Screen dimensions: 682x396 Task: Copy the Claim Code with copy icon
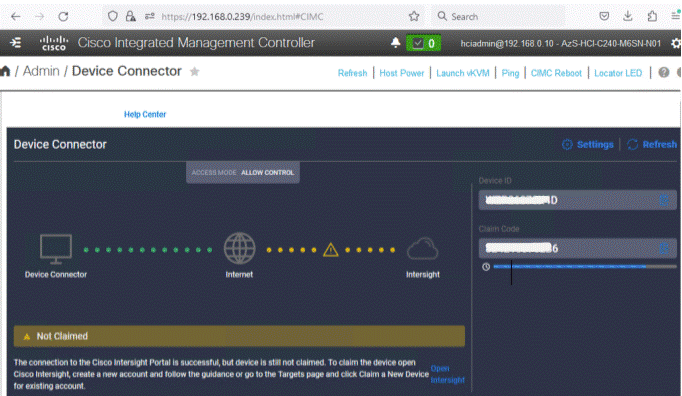click(664, 248)
